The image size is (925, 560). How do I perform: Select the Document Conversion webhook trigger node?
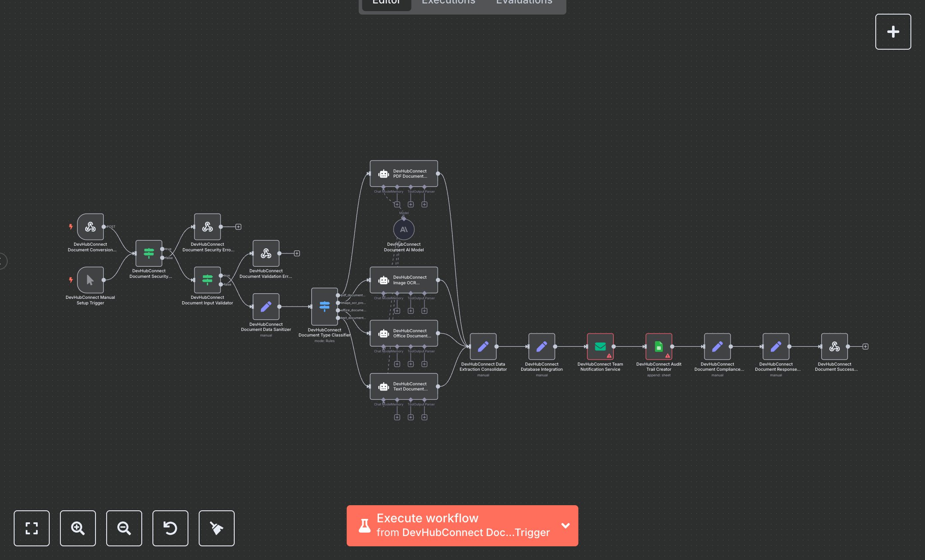(90, 227)
